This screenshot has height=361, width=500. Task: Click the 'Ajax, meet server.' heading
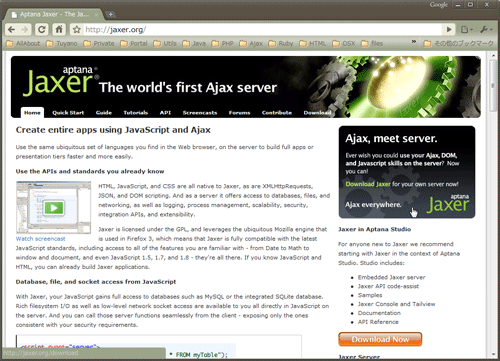(x=391, y=138)
